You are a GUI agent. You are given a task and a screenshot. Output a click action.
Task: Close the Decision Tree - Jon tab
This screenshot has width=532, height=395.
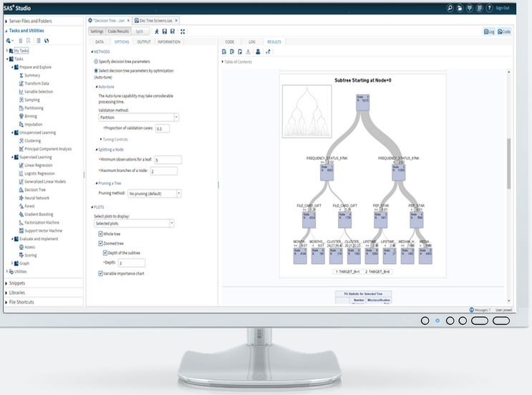(x=128, y=21)
